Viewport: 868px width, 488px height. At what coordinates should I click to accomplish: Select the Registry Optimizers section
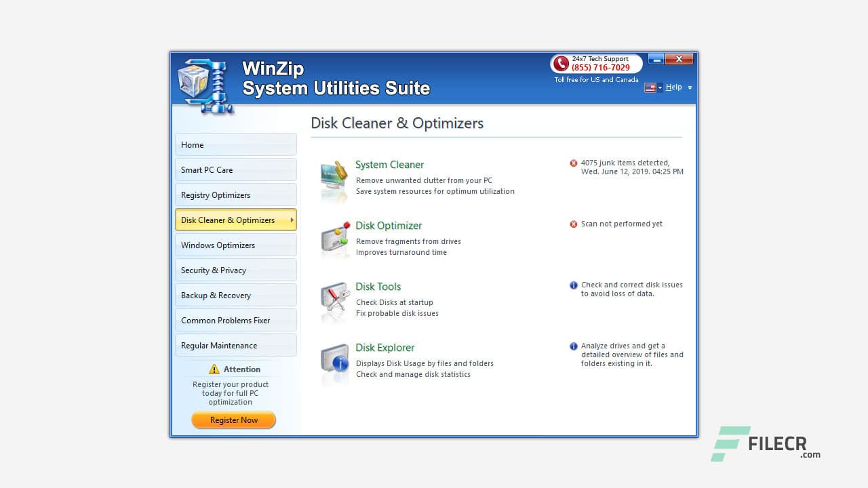[235, 195]
